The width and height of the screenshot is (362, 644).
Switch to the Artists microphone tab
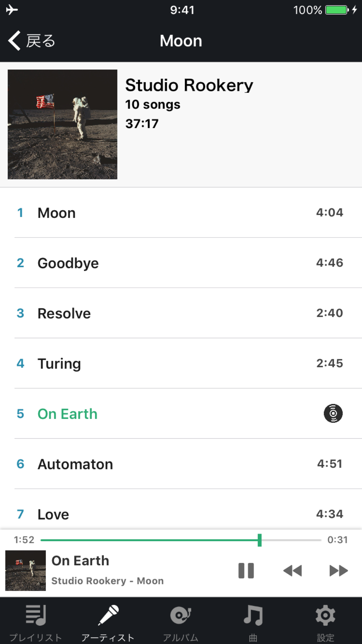coord(108,616)
